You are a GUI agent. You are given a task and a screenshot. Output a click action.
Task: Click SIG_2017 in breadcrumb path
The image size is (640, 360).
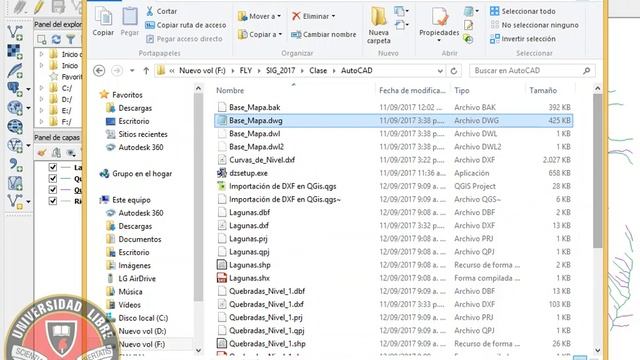(x=280, y=71)
